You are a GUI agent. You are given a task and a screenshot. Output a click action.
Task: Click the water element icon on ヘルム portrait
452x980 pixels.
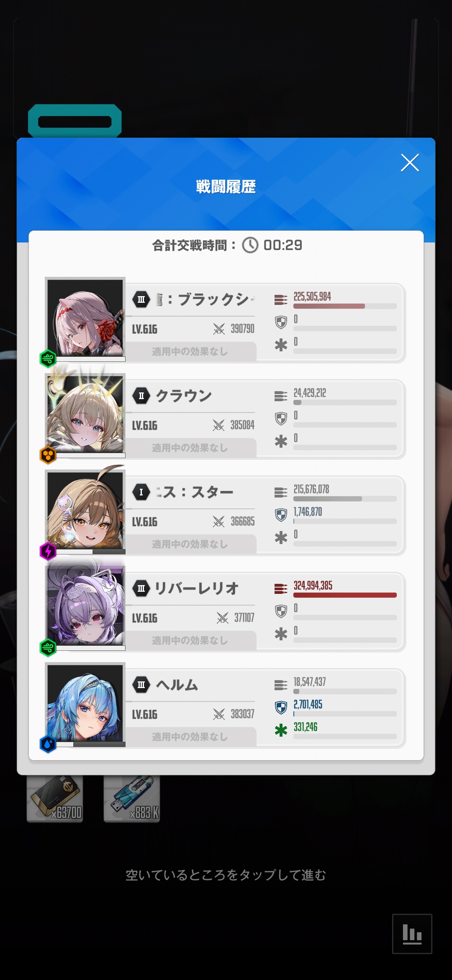click(48, 744)
